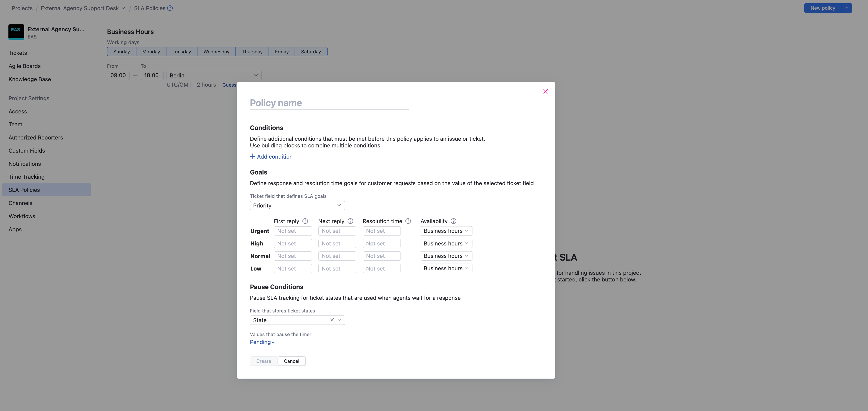
Task: Open Workflows from Project Settings
Action: [x=22, y=216]
